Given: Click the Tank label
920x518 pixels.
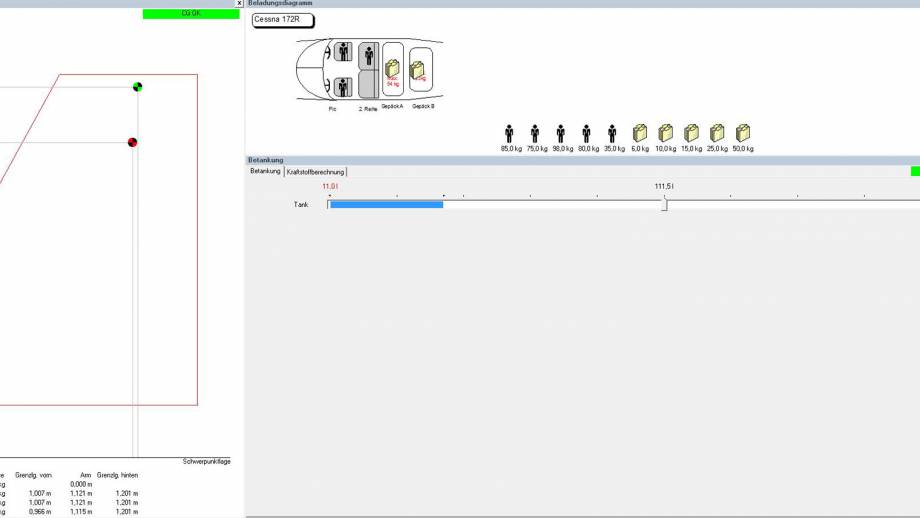Looking at the screenshot, I should [301, 204].
